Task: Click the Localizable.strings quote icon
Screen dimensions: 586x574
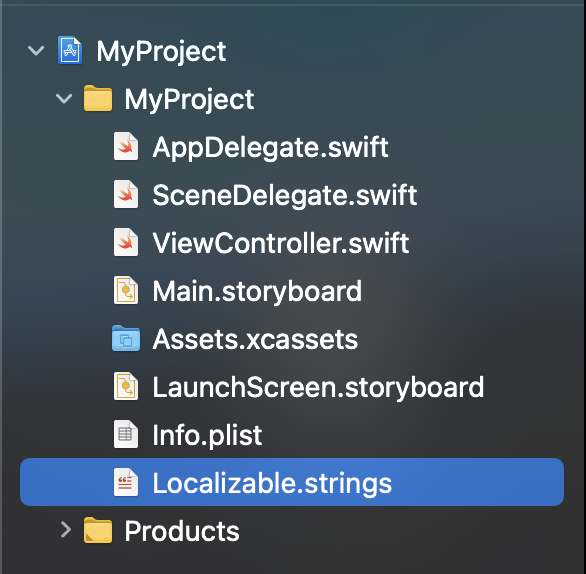Action: tap(126, 482)
